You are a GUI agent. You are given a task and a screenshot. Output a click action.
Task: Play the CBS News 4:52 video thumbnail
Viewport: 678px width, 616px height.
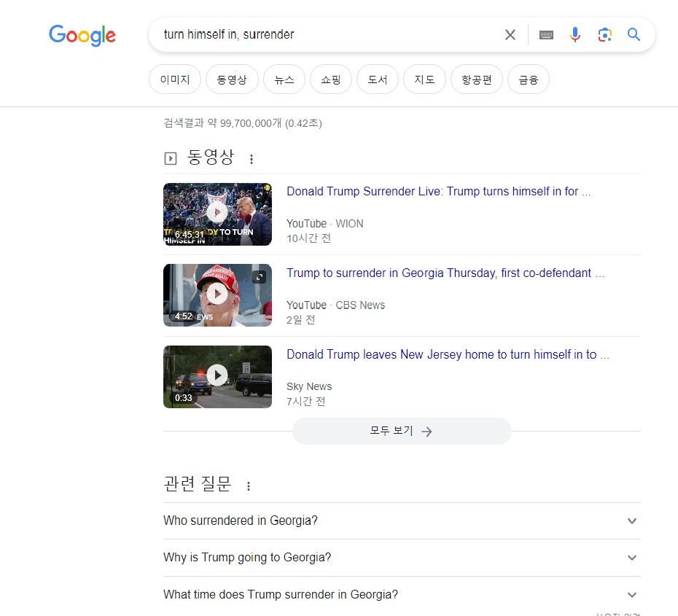click(217, 295)
